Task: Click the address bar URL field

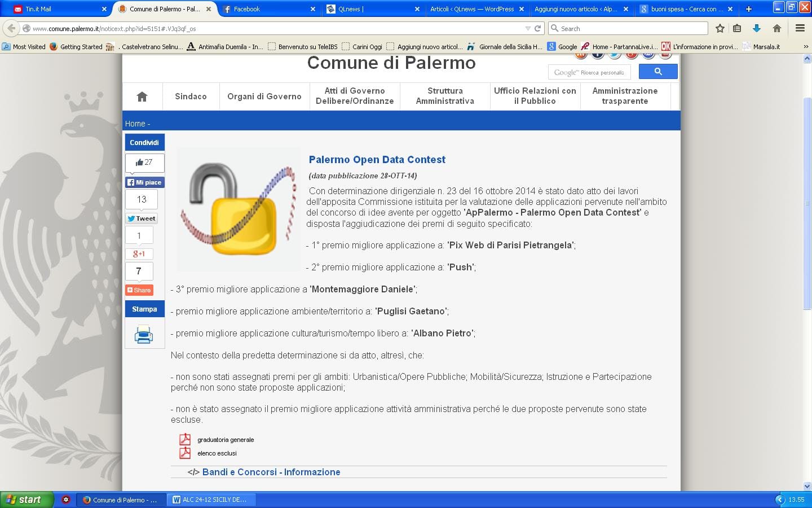Action: pyautogui.click(x=276, y=28)
